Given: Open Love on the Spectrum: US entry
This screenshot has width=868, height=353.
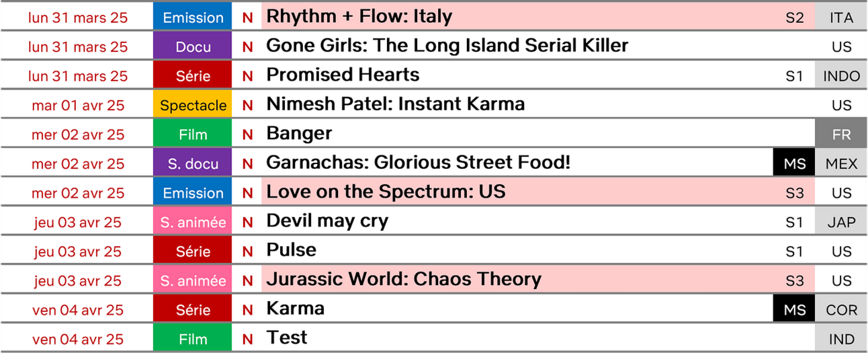Looking at the screenshot, I should click(386, 192).
